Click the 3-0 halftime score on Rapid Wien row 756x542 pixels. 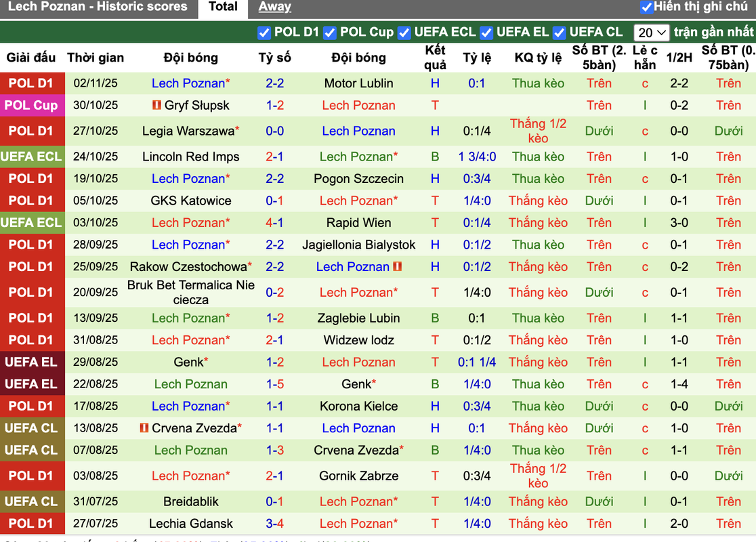679,223
